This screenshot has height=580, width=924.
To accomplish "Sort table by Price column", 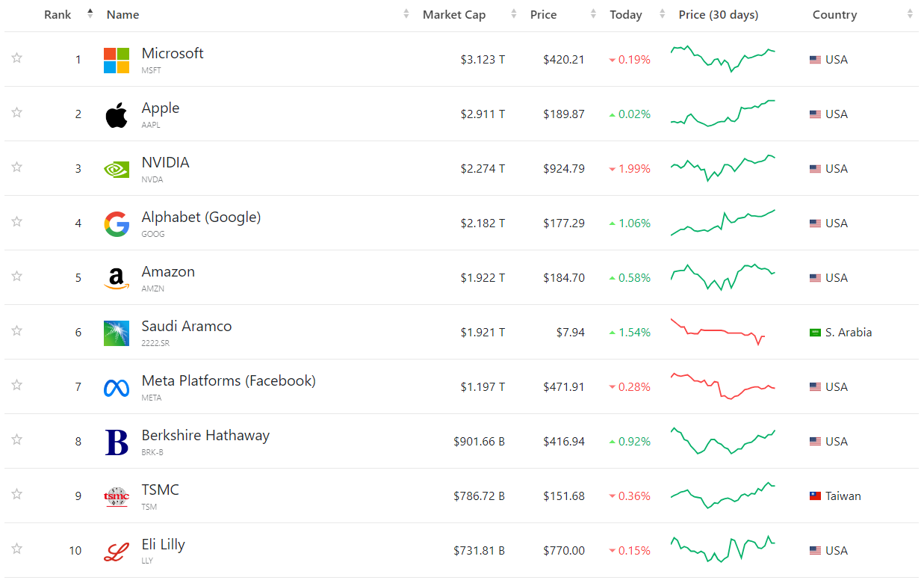I will point(544,15).
